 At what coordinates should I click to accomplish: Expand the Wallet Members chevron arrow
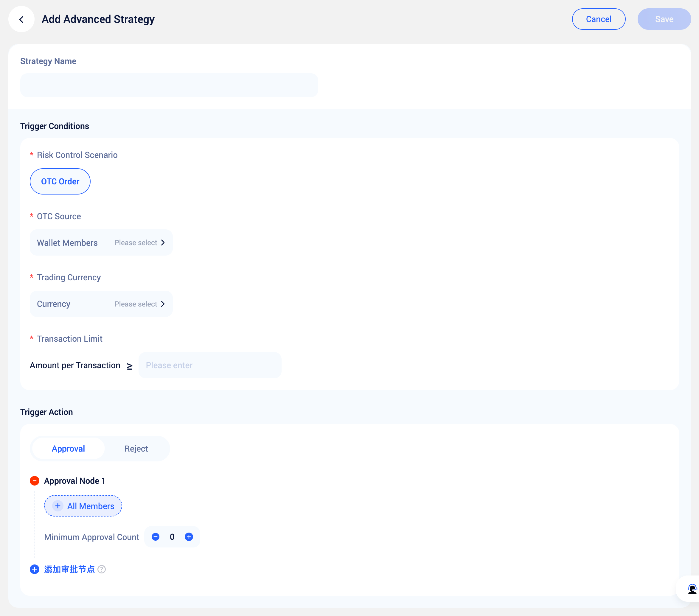[163, 243]
